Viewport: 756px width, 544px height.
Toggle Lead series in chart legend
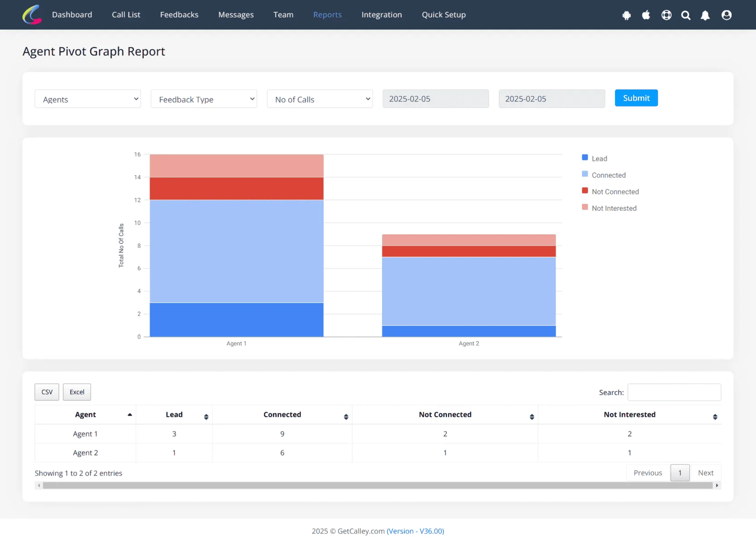[x=595, y=158]
